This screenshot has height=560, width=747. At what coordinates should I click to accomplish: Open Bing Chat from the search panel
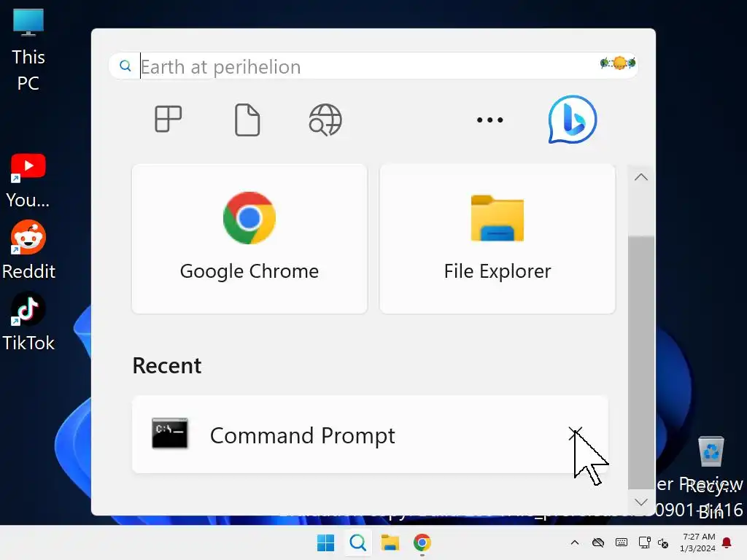pos(572,120)
